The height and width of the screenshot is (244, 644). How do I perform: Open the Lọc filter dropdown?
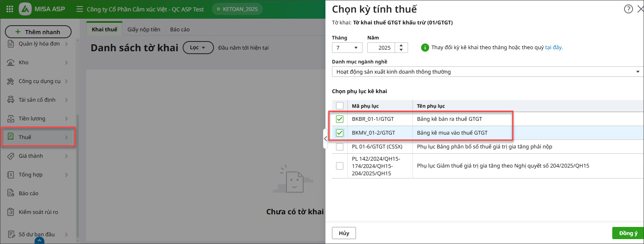tap(198, 48)
